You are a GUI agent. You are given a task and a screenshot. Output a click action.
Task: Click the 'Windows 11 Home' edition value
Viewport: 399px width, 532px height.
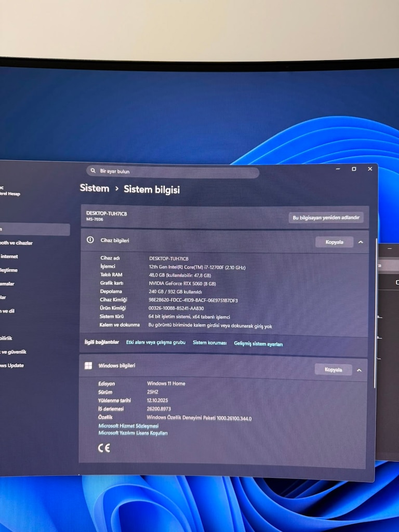pos(166,383)
